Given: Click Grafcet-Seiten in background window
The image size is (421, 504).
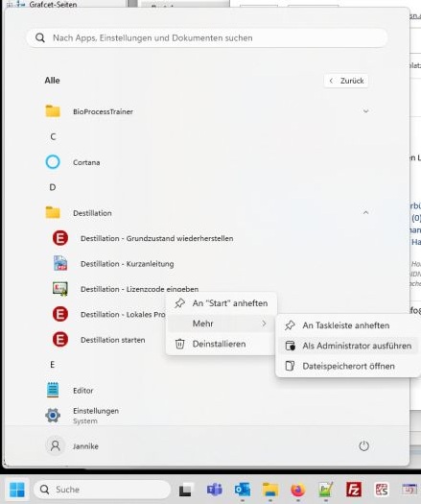Looking at the screenshot, I should 53,4.
